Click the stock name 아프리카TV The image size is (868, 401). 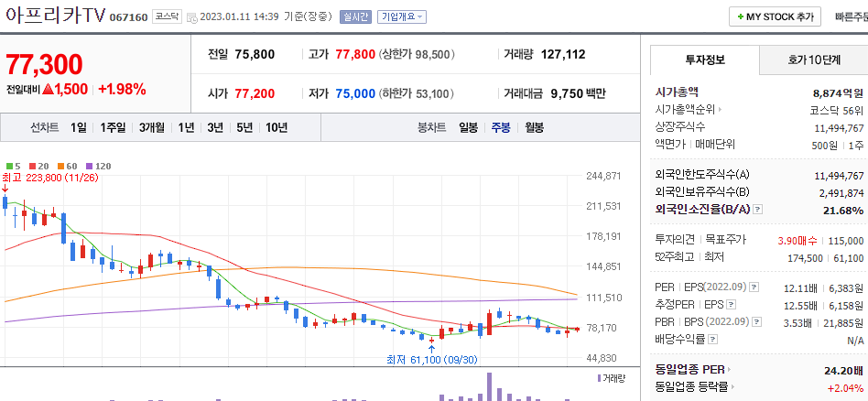[x=55, y=16]
